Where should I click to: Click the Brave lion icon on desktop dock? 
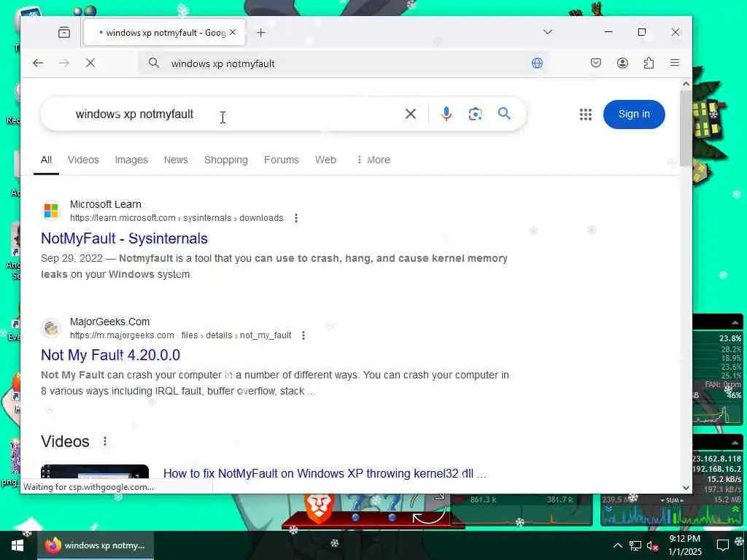click(x=319, y=507)
